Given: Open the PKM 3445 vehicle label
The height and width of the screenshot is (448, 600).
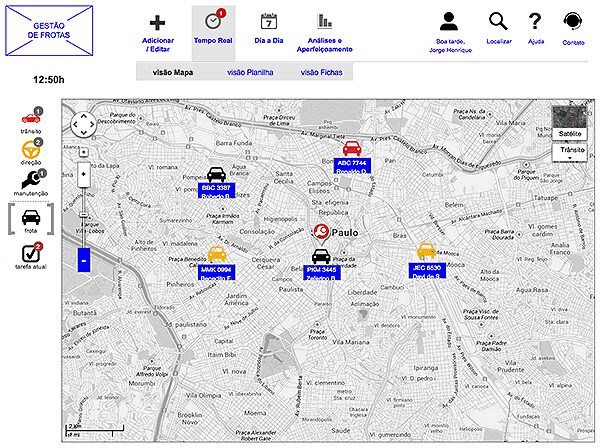Looking at the screenshot, I should tap(321, 273).
